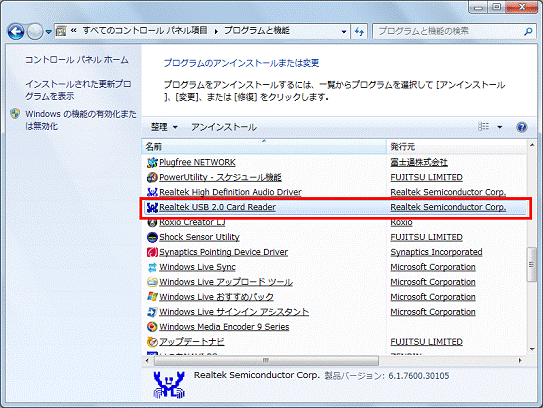Select Realtek USB 2.0 Card Reader entry

[217, 207]
